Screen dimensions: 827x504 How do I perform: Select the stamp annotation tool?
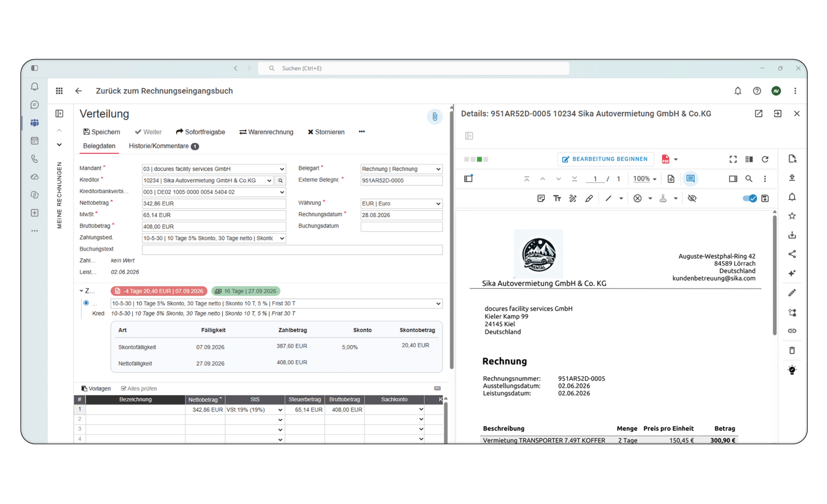pyautogui.click(x=663, y=199)
